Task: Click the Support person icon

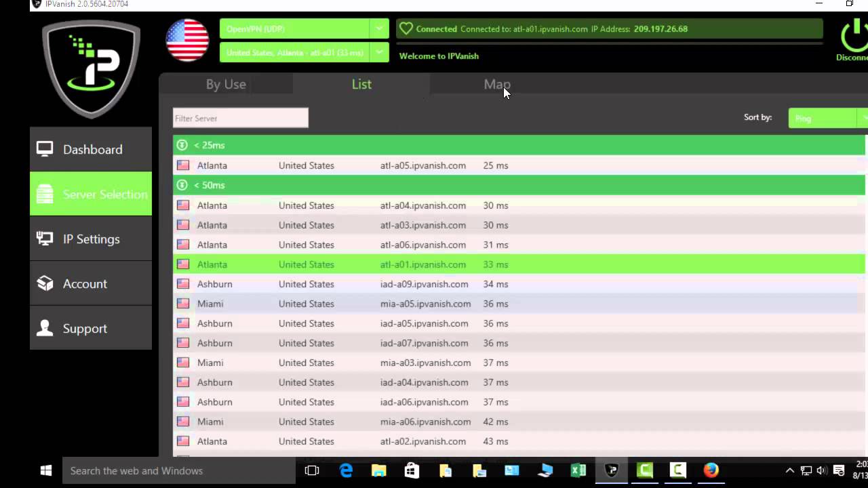Action: click(45, 328)
